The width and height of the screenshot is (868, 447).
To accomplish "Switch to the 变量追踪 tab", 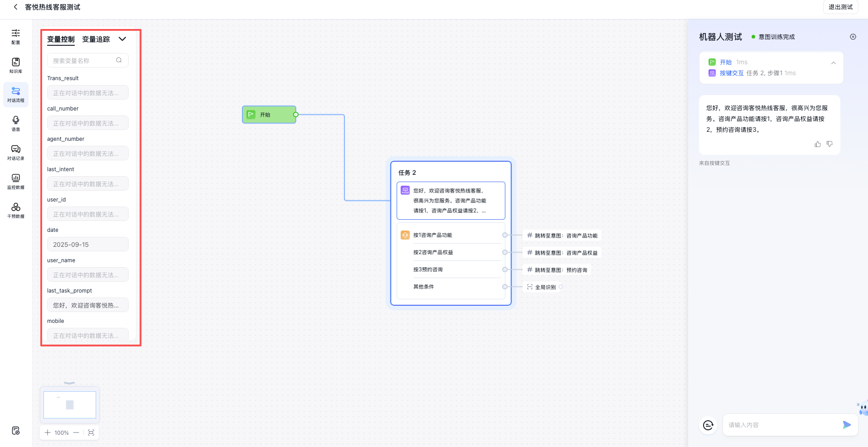I will 96,39.
